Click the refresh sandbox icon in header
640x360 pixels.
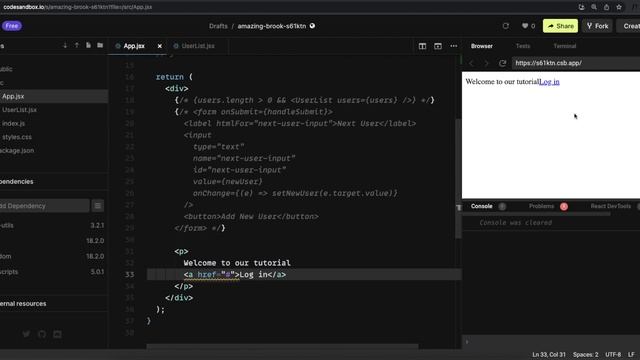pos(506,26)
